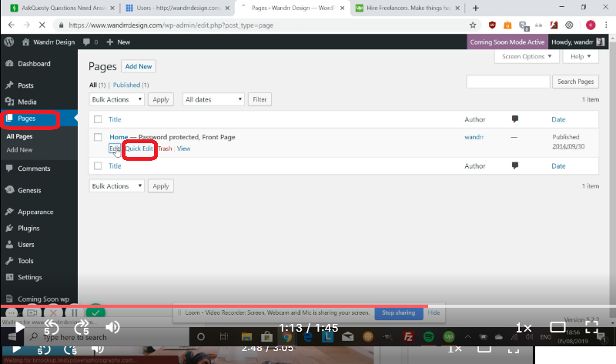Click Add New button beside Pages heading
Viewport: 616px width, 364px height.
[139, 66]
